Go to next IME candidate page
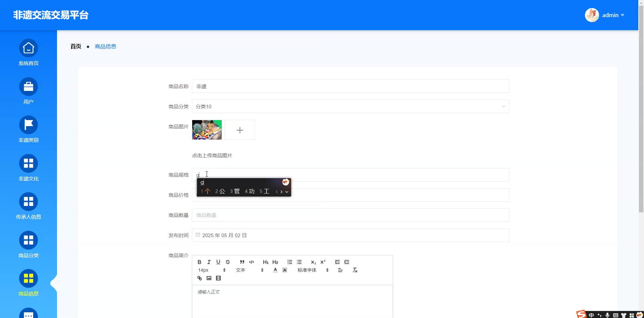 pos(281,192)
